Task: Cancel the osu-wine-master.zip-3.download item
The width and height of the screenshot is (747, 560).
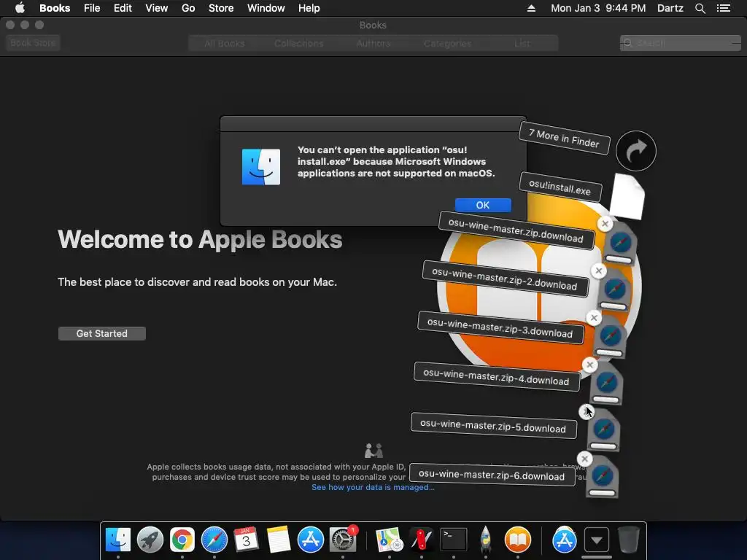Action: pyautogui.click(x=594, y=318)
